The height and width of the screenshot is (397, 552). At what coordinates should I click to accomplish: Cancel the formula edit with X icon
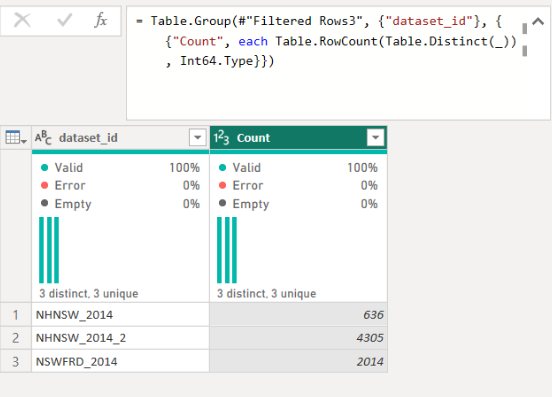(x=22, y=20)
